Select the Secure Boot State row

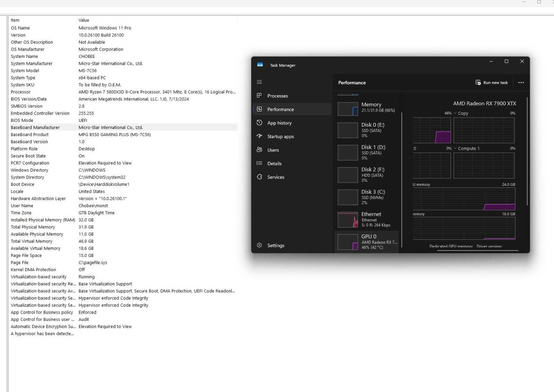(123, 156)
